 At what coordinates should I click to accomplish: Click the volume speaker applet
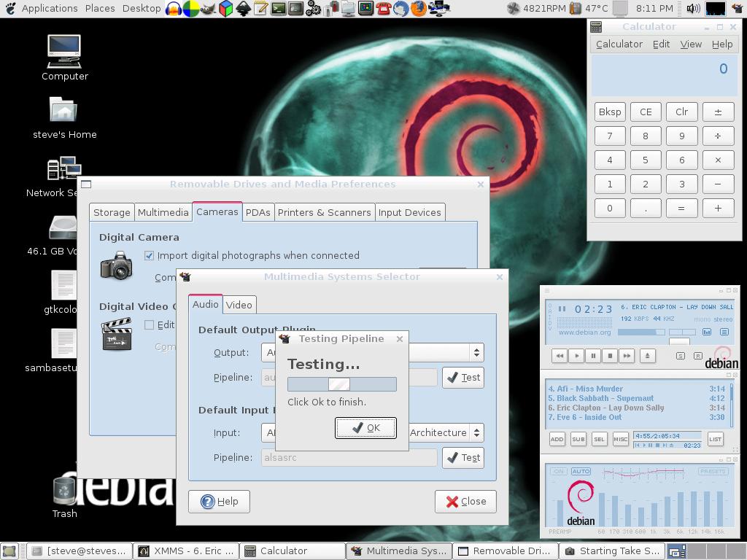pos(693,9)
